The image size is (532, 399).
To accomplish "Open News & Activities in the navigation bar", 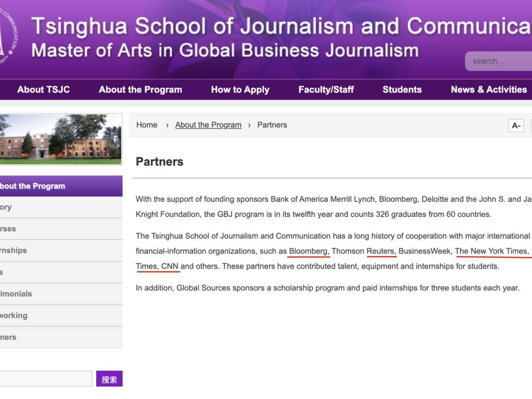I will coord(488,89).
